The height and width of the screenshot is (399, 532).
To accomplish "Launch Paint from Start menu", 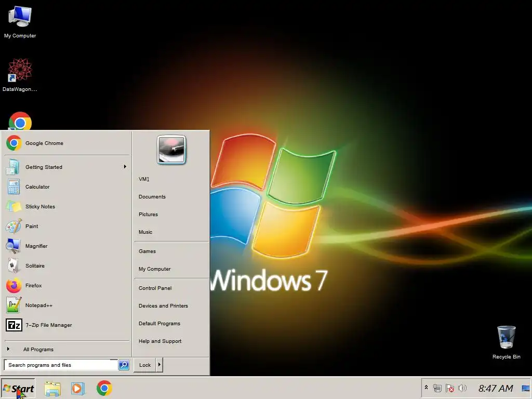I will (67, 227).
